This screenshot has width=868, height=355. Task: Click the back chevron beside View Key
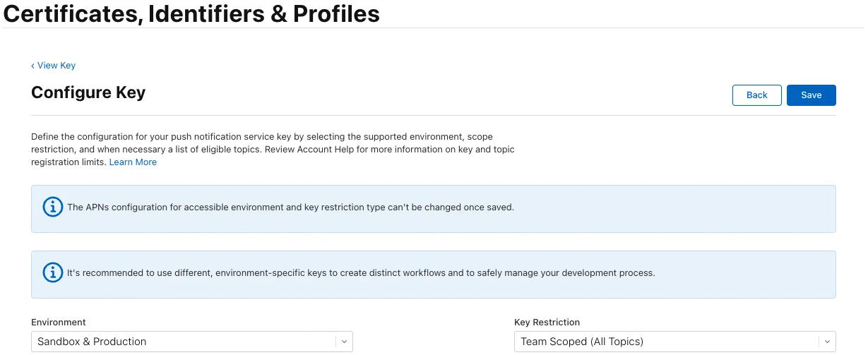pyautogui.click(x=33, y=66)
